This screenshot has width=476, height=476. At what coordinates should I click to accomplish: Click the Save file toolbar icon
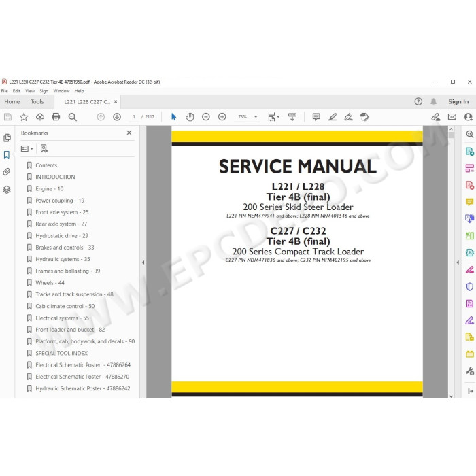click(x=7, y=117)
